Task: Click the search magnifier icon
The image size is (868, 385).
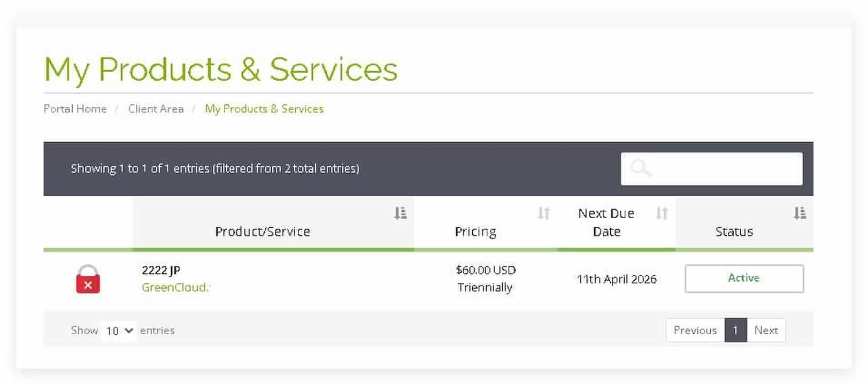Action: click(x=640, y=168)
